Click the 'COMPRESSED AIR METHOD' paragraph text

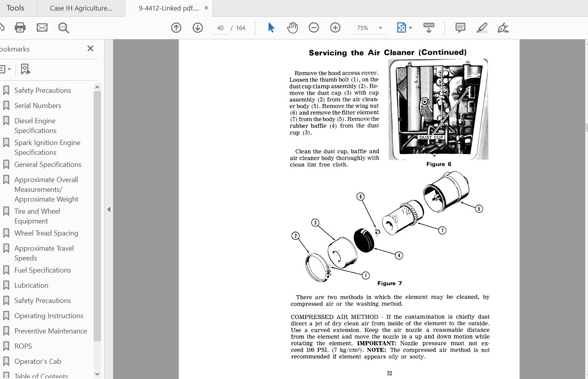390,336
